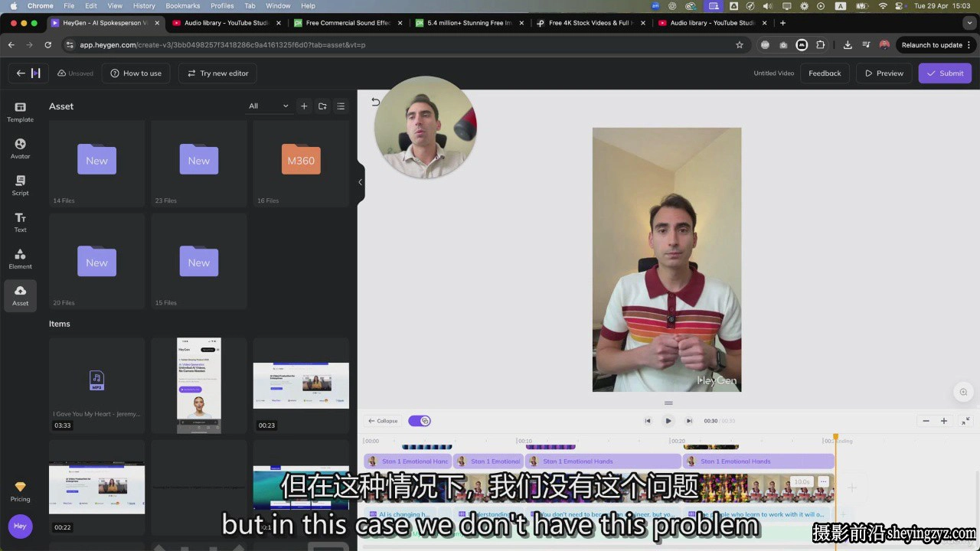Skip to the previous scene
Viewport: 980px width, 551px height.
(x=647, y=421)
